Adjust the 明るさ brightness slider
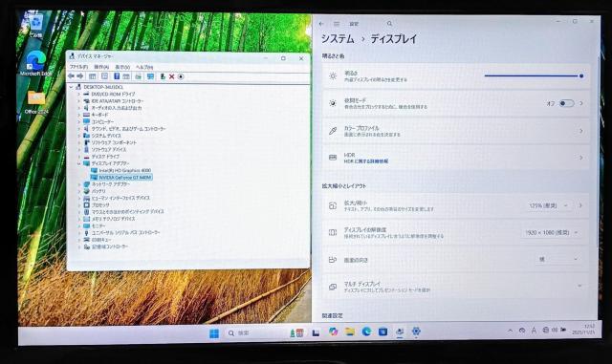This screenshot has height=364, width=612. (534, 76)
